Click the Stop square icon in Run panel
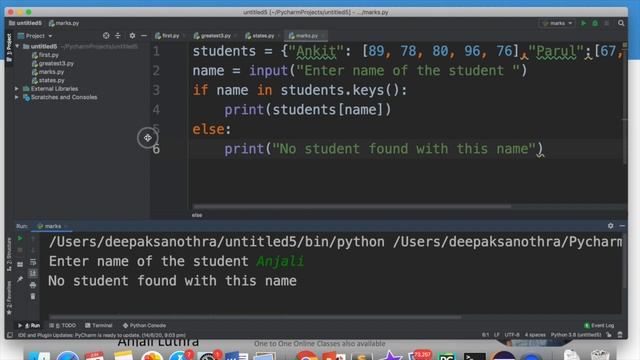640x360 pixels. (20, 250)
